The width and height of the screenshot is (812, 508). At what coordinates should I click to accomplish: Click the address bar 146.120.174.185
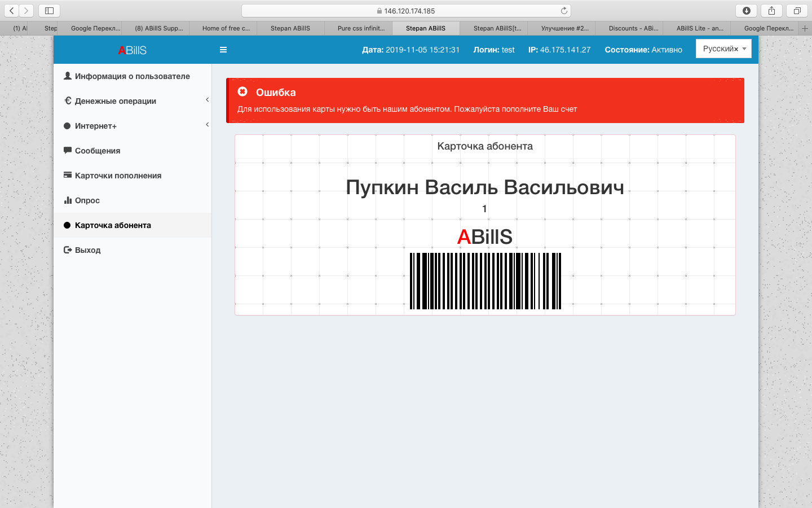coord(406,11)
